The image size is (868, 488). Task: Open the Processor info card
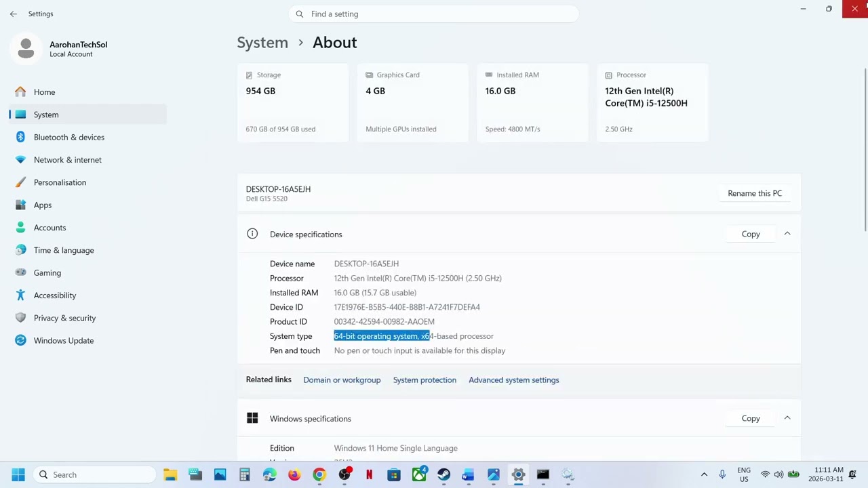click(652, 103)
